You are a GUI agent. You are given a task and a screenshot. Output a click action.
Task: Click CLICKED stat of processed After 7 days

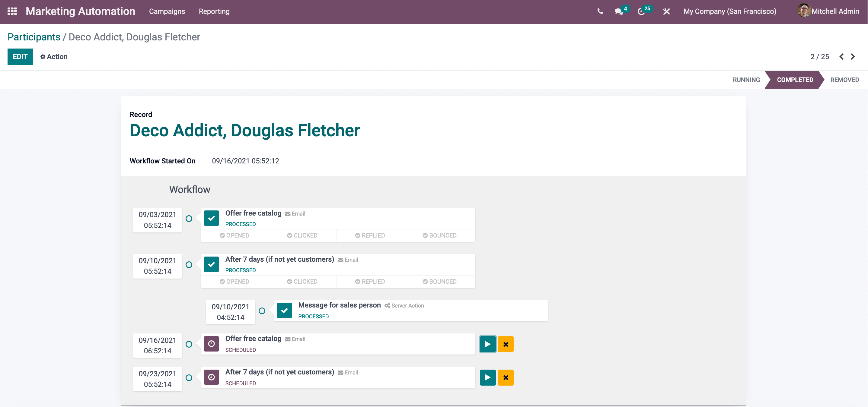click(302, 281)
